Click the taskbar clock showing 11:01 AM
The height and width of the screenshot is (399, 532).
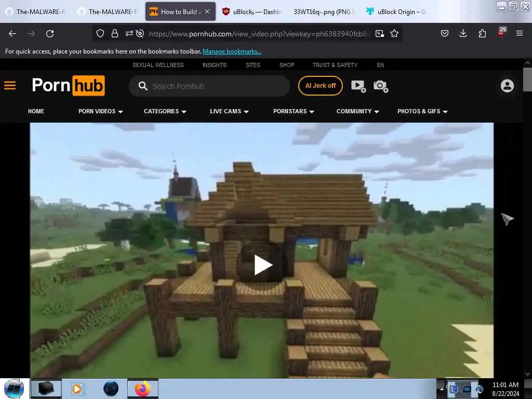pos(505,389)
